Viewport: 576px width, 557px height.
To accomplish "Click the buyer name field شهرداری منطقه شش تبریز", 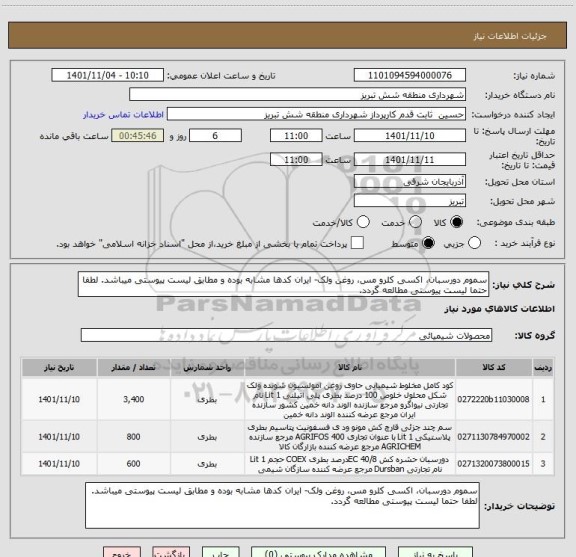I will click(298, 95).
